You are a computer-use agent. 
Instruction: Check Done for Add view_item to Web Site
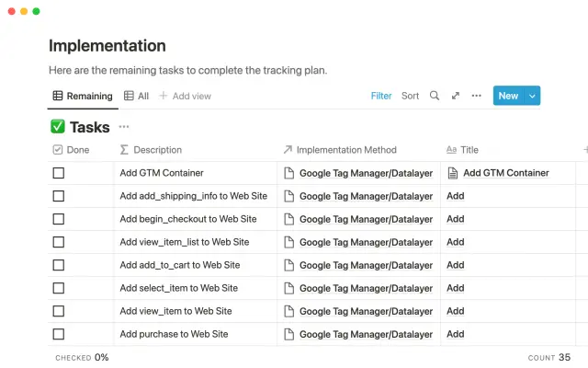click(59, 311)
